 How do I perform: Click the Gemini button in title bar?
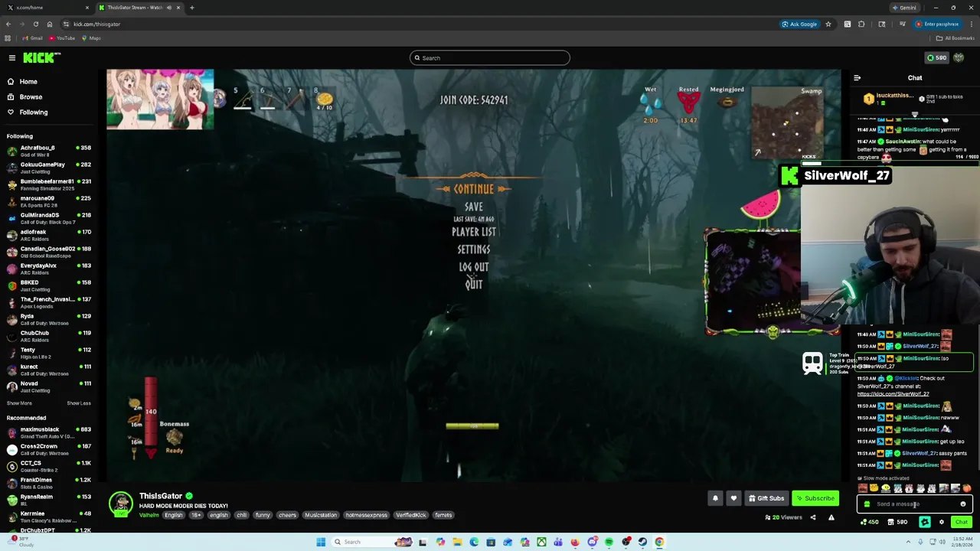904,8
